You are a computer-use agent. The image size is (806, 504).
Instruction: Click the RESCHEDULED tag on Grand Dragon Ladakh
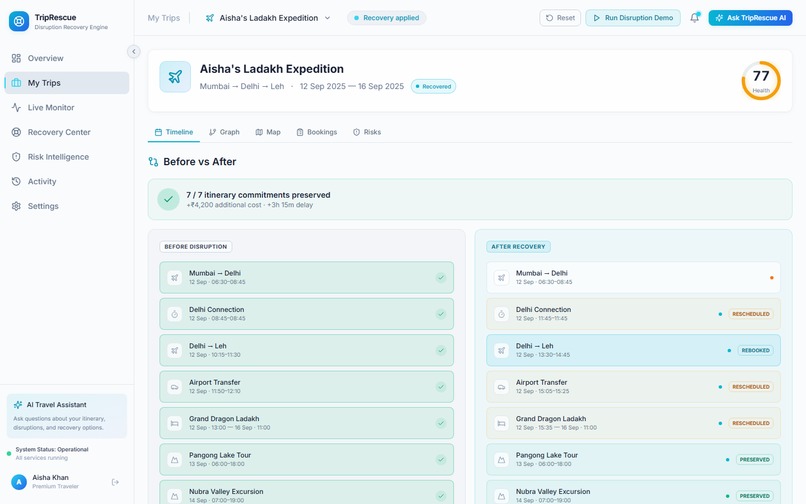point(750,424)
